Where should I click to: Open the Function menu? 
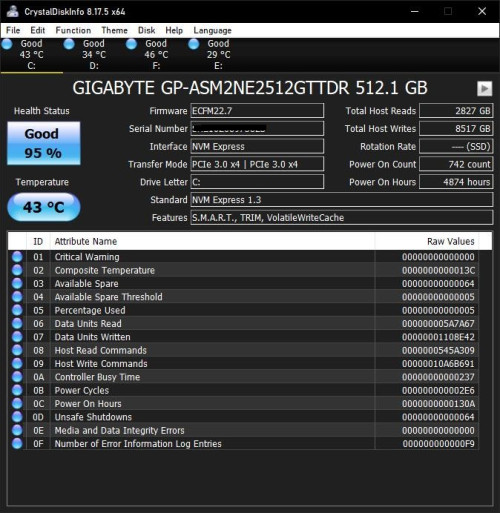(73, 30)
